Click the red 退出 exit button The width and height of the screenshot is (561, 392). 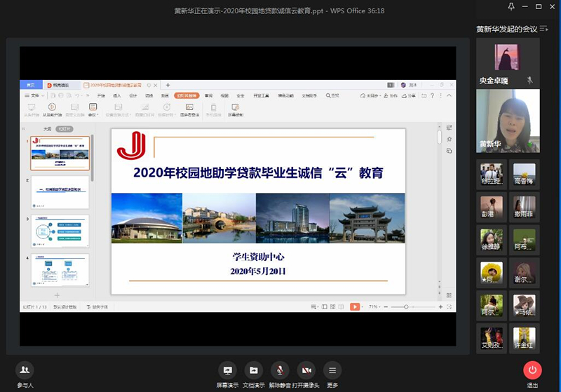coord(532,370)
